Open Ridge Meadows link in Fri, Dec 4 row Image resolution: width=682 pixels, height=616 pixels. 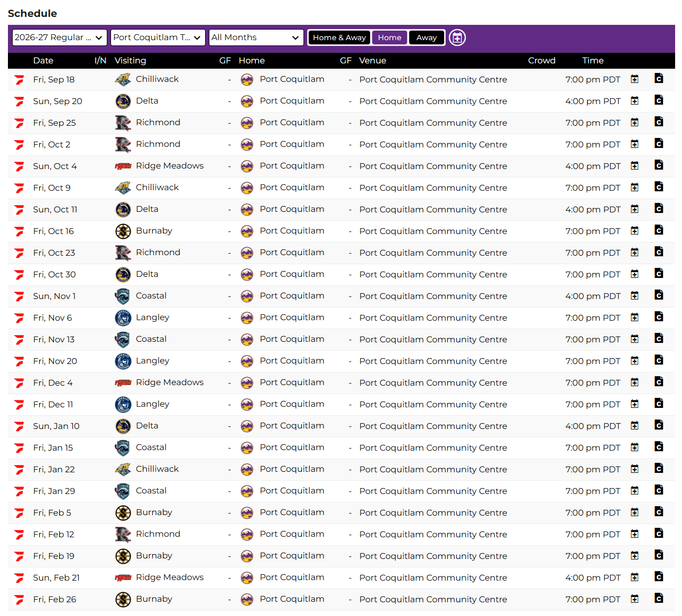(170, 382)
